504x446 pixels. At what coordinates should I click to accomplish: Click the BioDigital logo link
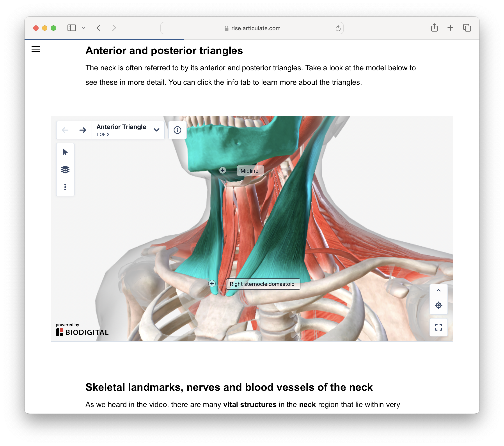82,332
